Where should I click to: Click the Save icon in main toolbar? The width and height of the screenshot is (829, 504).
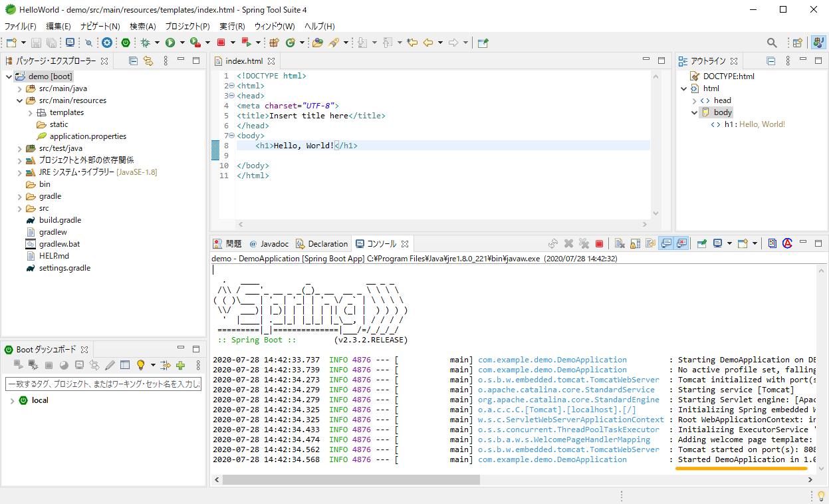(36, 43)
